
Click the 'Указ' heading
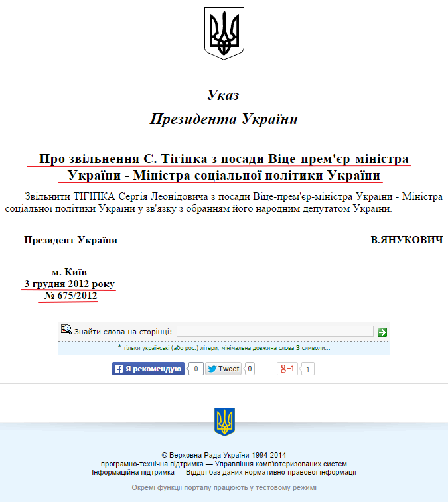[224, 95]
